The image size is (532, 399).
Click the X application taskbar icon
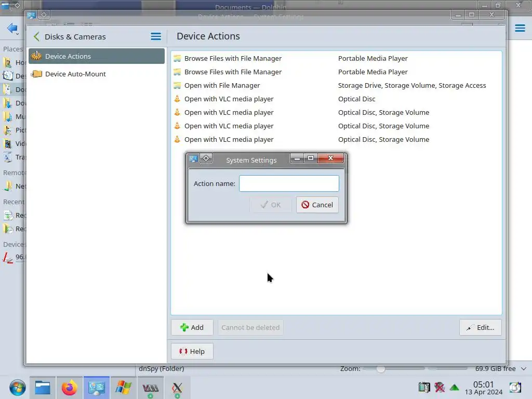[x=177, y=388]
